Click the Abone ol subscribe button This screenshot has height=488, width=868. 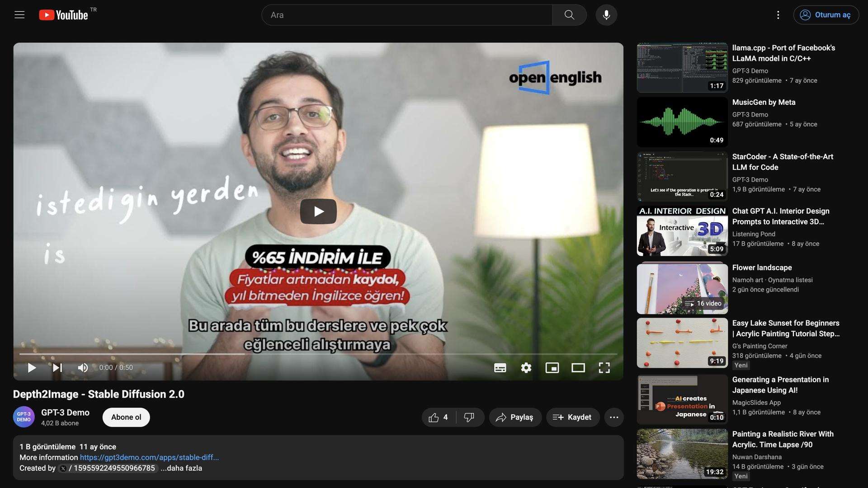pyautogui.click(x=126, y=418)
